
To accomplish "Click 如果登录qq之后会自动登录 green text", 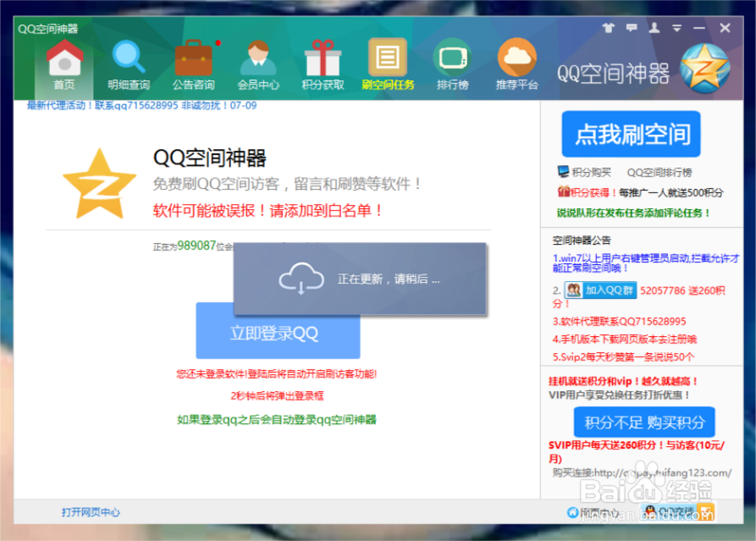I will [x=276, y=419].
